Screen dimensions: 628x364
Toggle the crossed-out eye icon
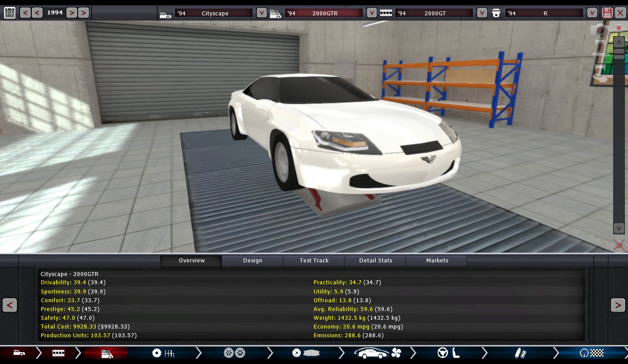pos(619,245)
